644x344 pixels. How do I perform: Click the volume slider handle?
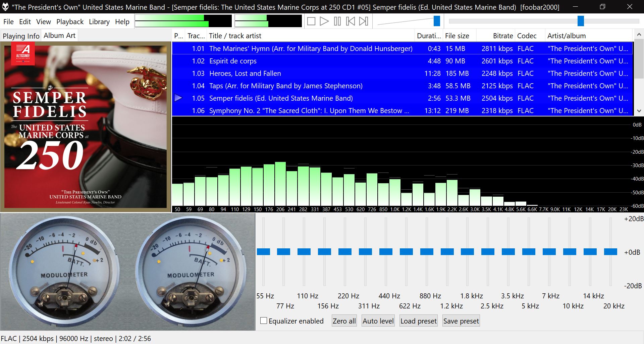pos(437,21)
